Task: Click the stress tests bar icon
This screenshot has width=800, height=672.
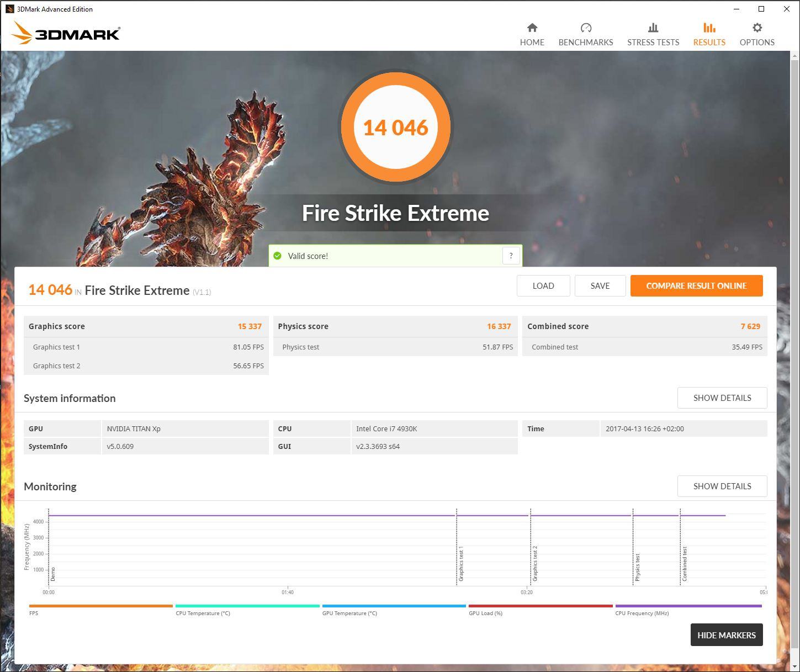Action: click(653, 28)
